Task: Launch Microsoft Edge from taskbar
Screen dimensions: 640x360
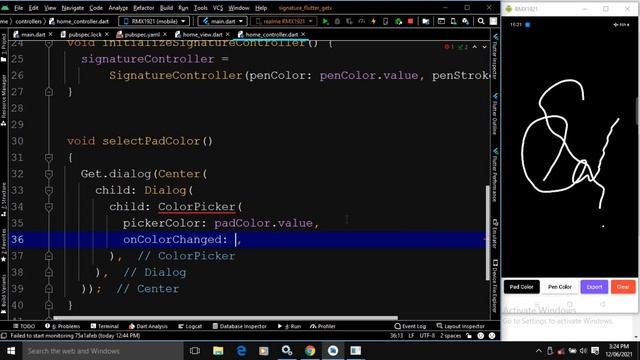Action: point(241,351)
